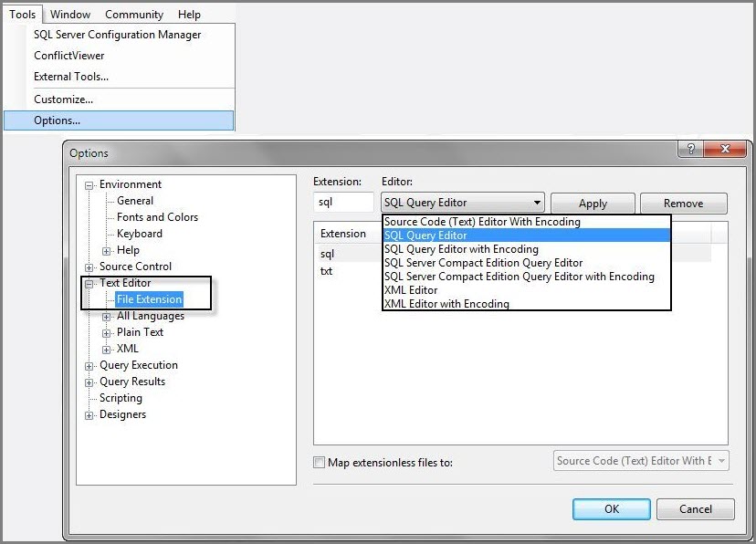The height and width of the screenshot is (544, 756).
Task: Choose SQL Query Editor with Encoding option
Action: pyautogui.click(x=527, y=249)
